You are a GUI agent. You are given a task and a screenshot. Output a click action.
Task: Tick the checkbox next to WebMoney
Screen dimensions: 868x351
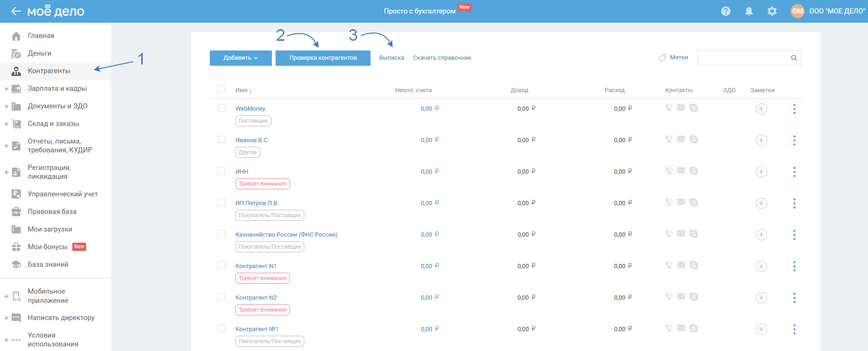point(221,108)
